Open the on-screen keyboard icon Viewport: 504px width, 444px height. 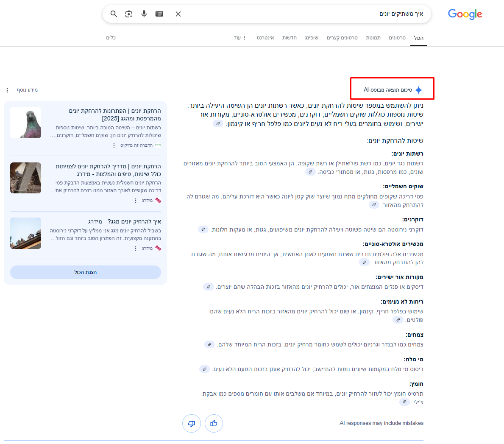[159, 14]
